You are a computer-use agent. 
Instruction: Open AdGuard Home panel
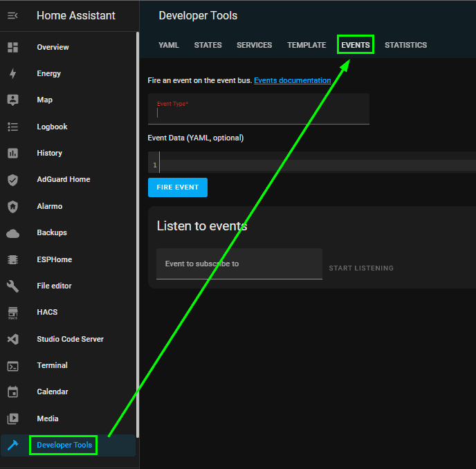click(68, 179)
